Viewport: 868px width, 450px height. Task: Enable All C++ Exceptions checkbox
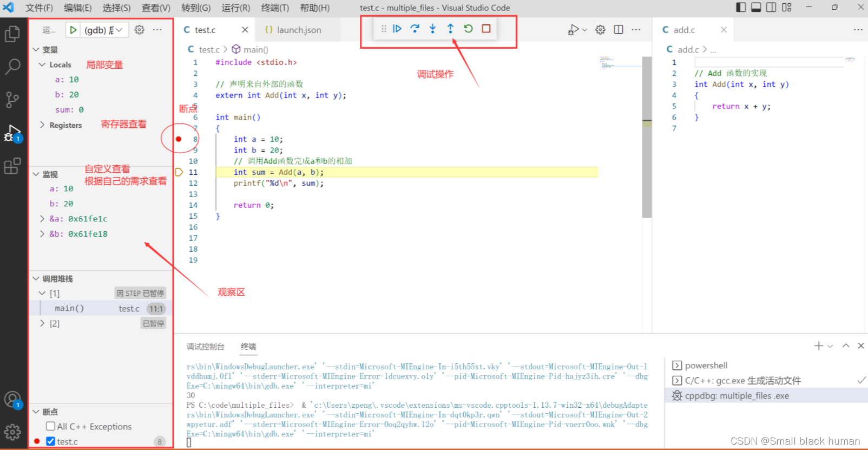coord(51,426)
